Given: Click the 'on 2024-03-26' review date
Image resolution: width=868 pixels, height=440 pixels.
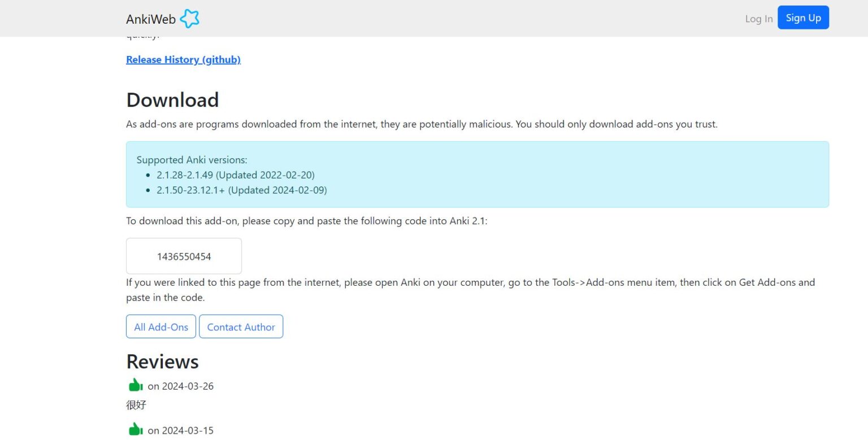Looking at the screenshot, I should click(x=180, y=386).
